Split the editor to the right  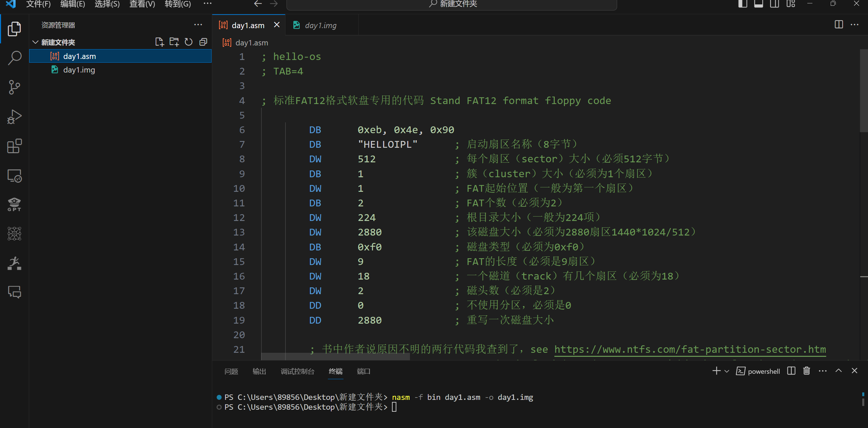tap(839, 24)
